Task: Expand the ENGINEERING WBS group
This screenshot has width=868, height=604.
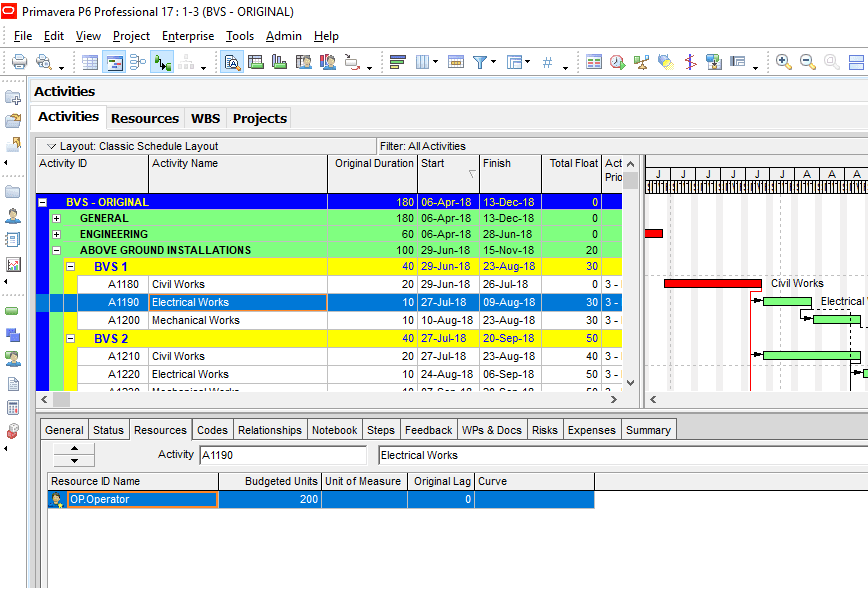Action: pyautogui.click(x=56, y=234)
